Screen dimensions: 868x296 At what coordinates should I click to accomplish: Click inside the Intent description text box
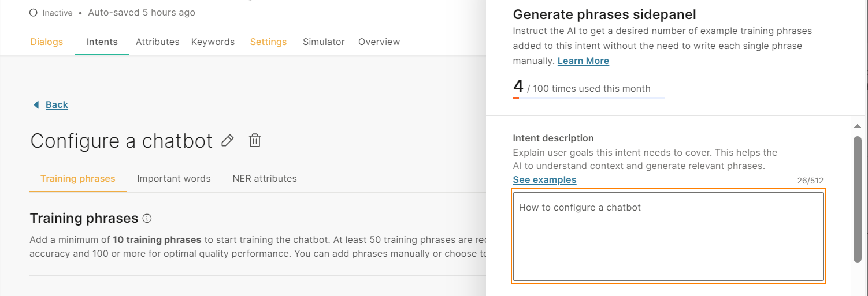pos(668,237)
